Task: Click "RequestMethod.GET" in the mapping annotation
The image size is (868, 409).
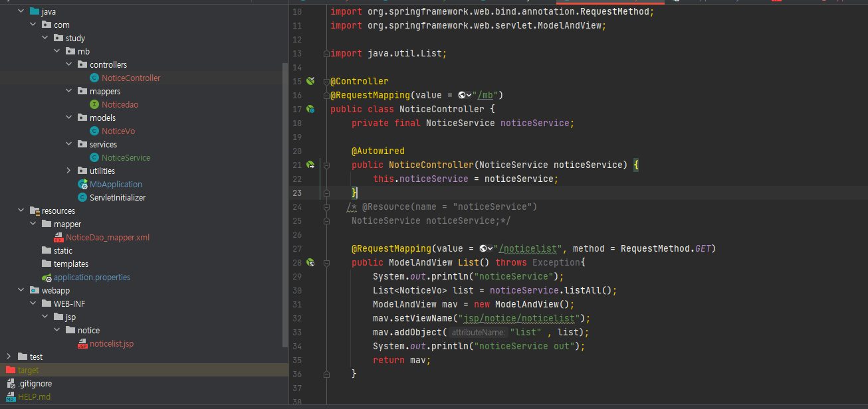Action: [x=665, y=248]
